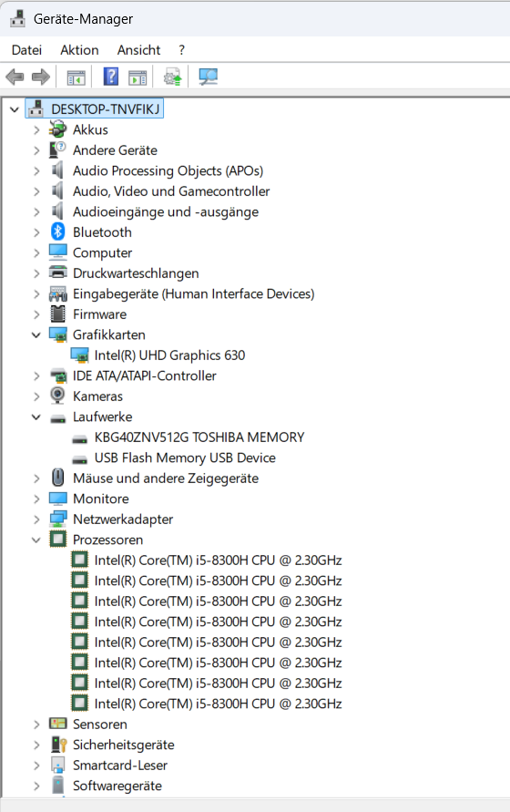
Task: Toggle the console tree pane icon
Action: 76,78
